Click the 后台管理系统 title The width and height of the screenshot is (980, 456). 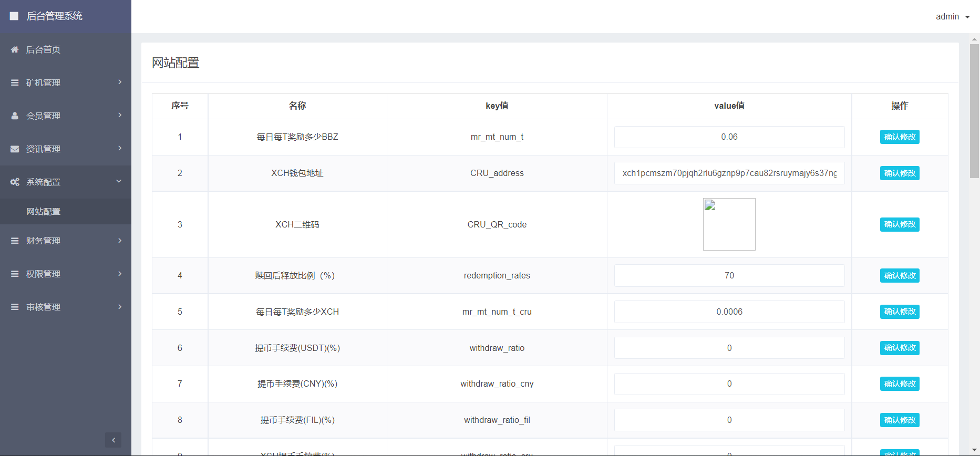55,16
